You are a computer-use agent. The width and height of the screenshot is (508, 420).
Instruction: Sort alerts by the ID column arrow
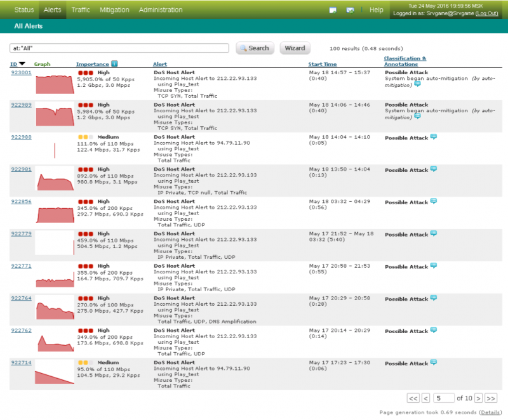(x=22, y=64)
